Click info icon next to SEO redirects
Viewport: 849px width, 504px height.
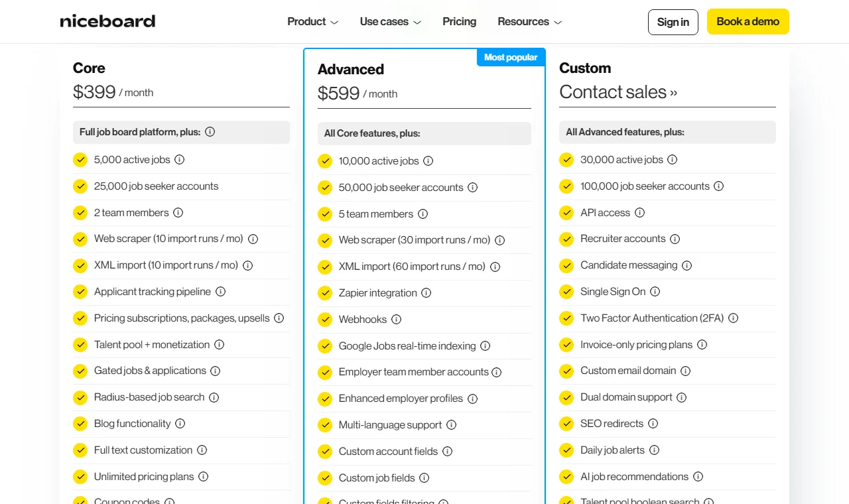pyautogui.click(x=653, y=424)
